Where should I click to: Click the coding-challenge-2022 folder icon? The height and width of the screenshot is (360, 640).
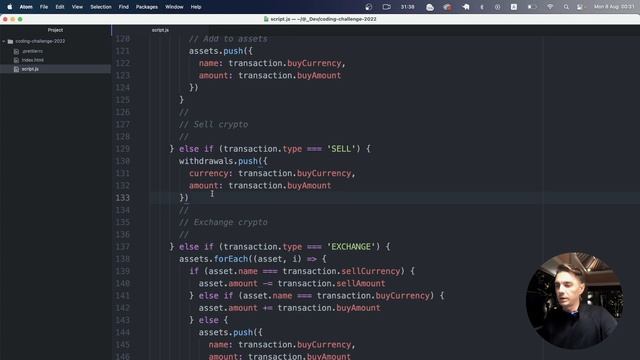[x=11, y=41]
